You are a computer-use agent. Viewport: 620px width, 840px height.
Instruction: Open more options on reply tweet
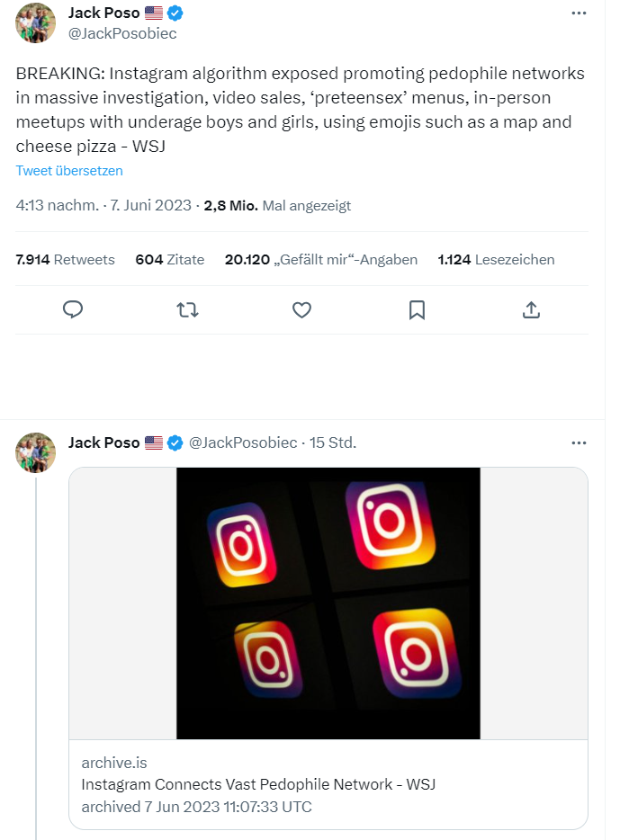580,442
